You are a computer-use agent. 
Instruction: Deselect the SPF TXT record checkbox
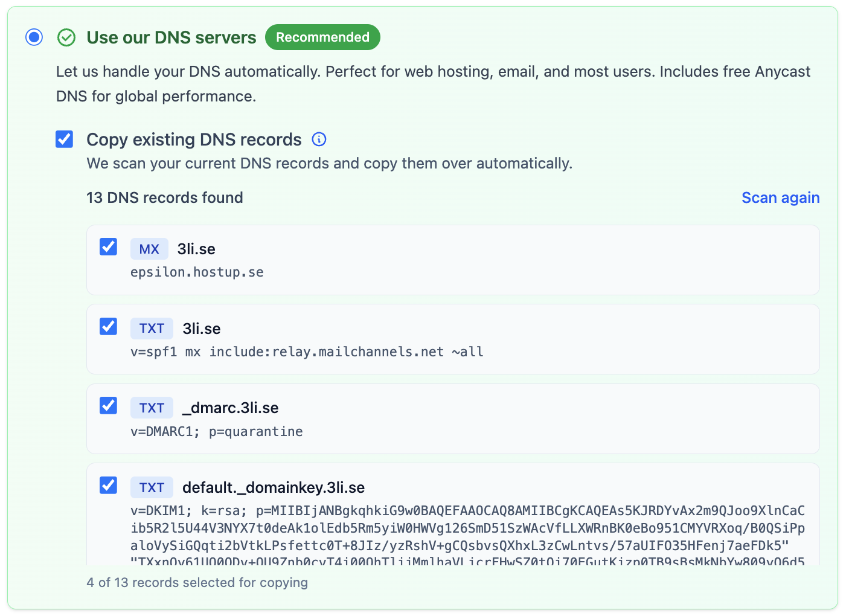click(x=108, y=326)
